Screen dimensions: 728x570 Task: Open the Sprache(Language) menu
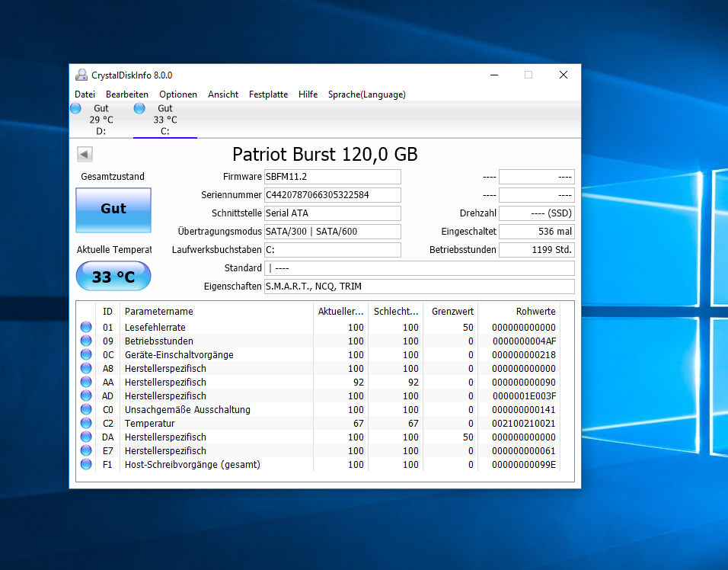(x=366, y=94)
